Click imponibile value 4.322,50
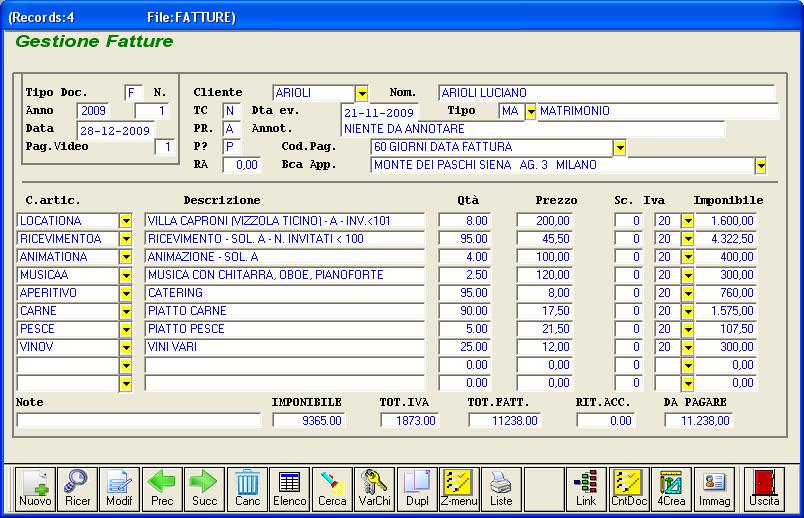The width and height of the screenshot is (804, 518). [x=726, y=239]
